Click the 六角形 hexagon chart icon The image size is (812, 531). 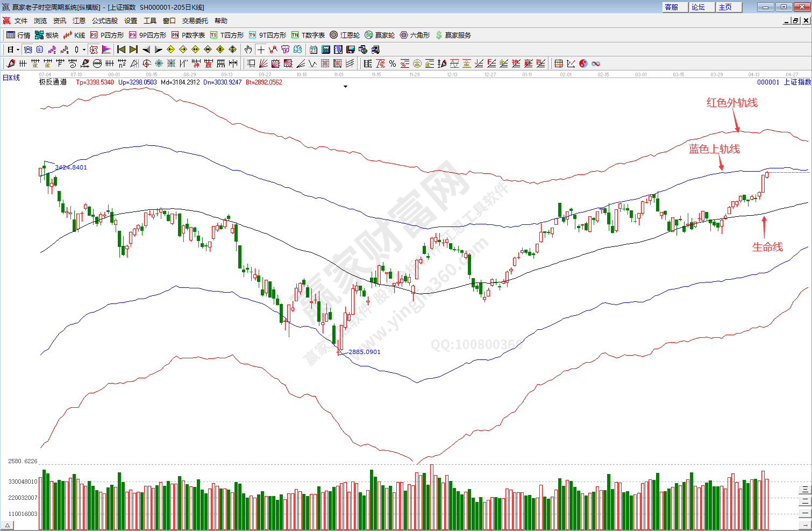tap(415, 35)
